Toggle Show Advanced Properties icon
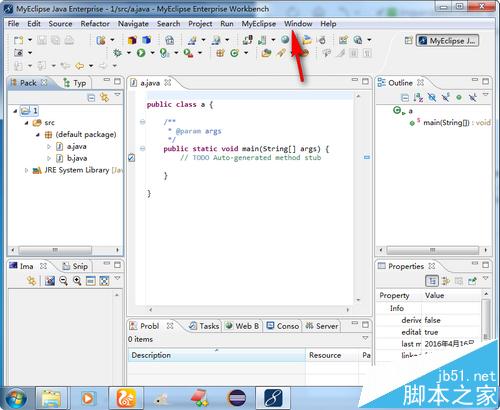 click(x=446, y=281)
